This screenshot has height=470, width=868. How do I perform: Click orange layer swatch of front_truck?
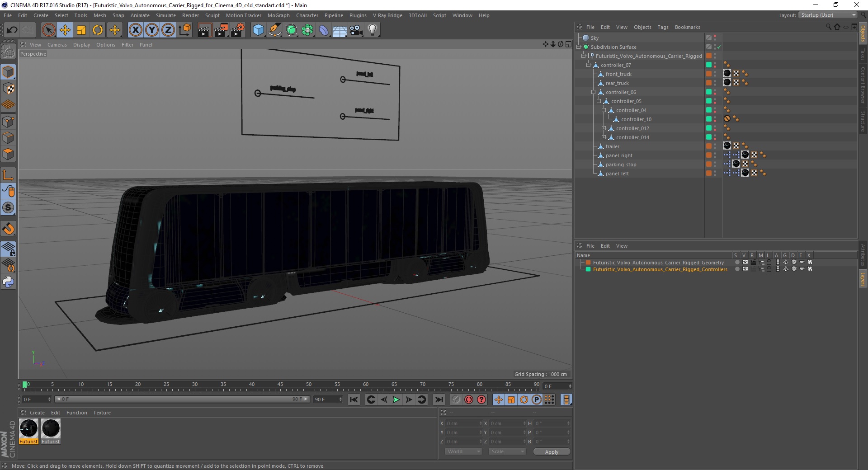(709, 74)
